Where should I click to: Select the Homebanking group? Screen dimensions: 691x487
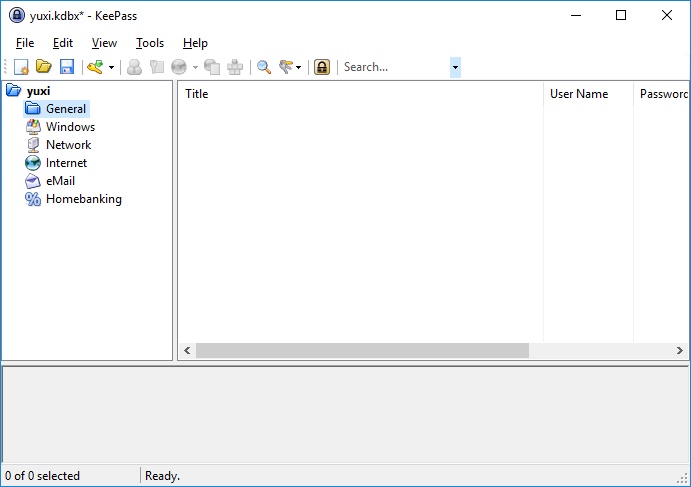pyautogui.click(x=84, y=199)
